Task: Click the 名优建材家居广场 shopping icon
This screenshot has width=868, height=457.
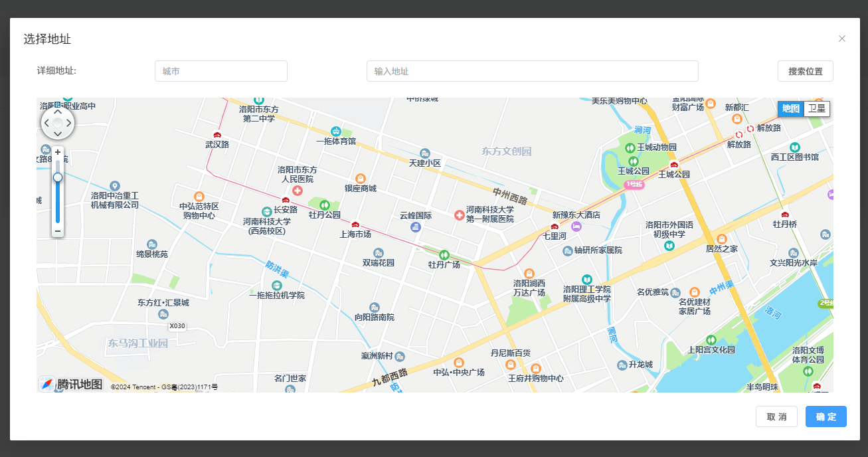Action: pyautogui.click(x=695, y=292)
